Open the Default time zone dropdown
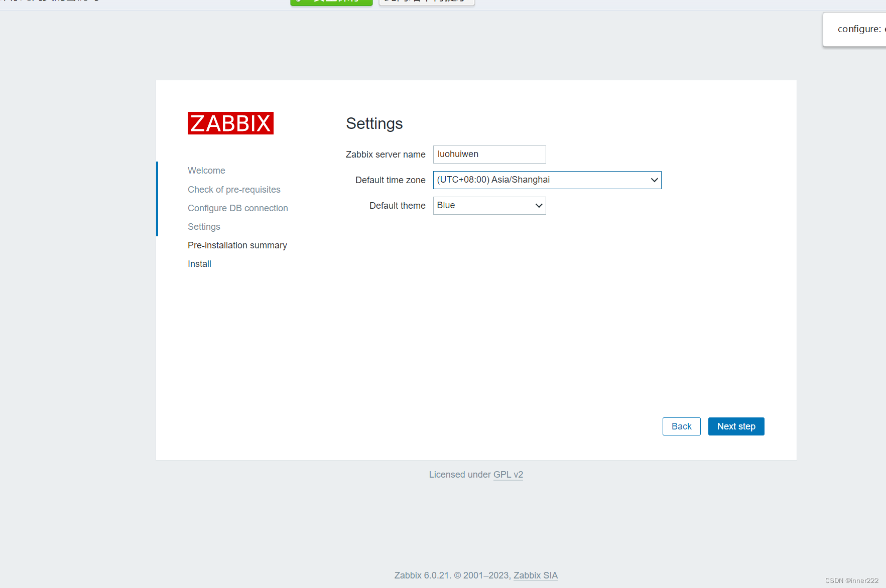886x588 pixels. click(547, 180)
